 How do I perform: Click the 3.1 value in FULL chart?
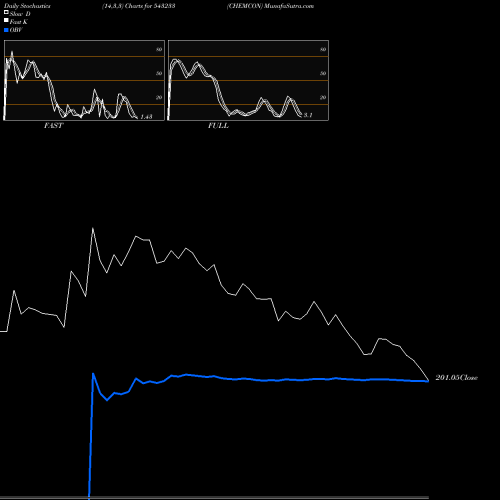point(308,115)
